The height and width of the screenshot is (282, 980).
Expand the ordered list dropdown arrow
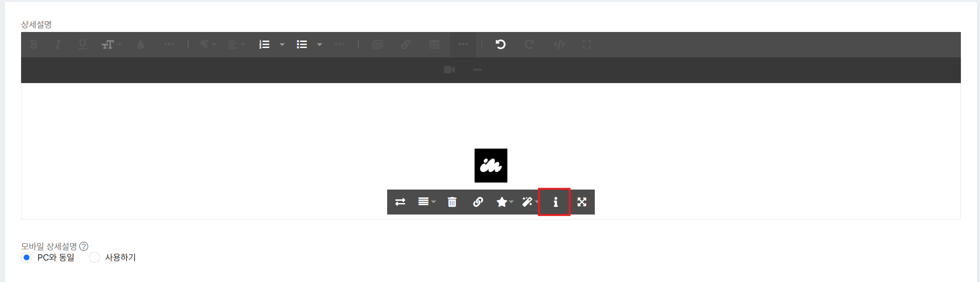coord(282,45)
